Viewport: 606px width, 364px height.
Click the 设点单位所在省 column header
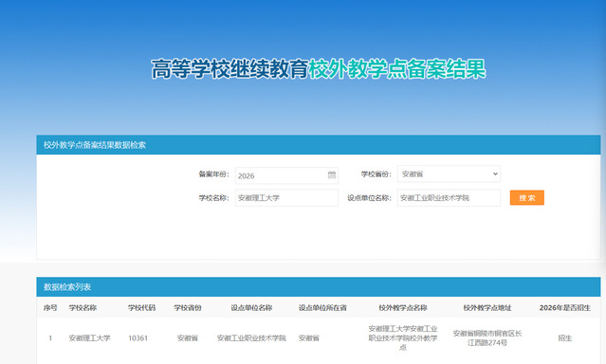[322, 308]
